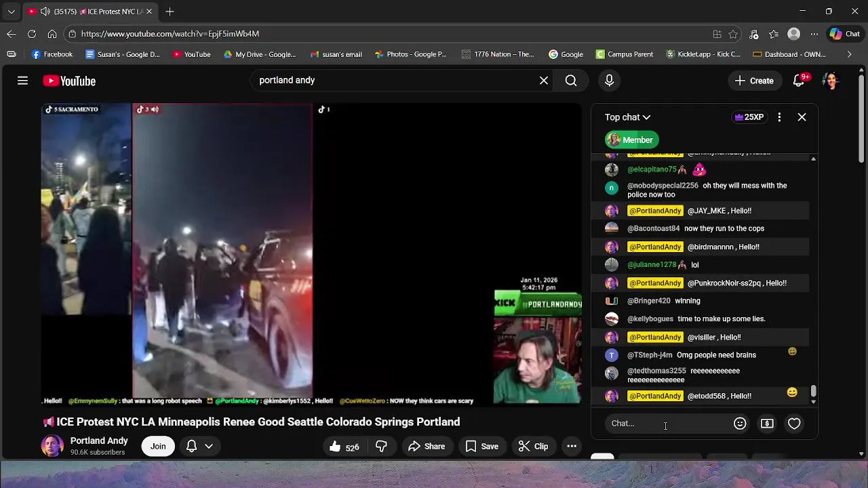Start voice search with the microphone icon
This screenshot has width=868, height=488.
[609, 81]
